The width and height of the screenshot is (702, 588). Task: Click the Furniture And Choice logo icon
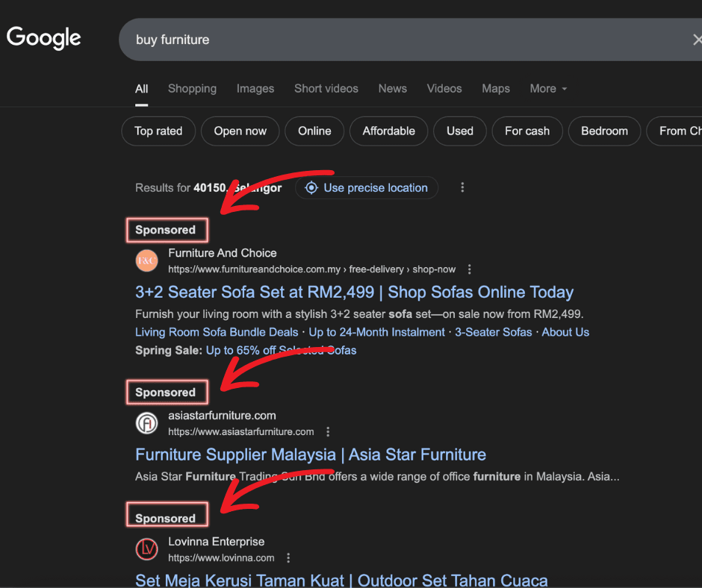(147, 260)
